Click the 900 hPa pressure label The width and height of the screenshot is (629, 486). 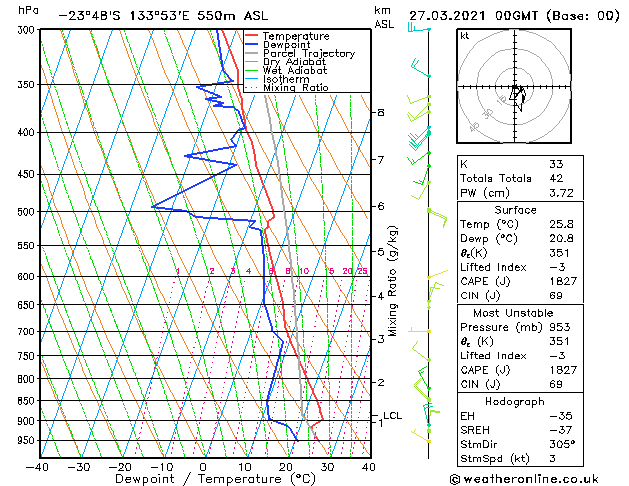(28, 421)
